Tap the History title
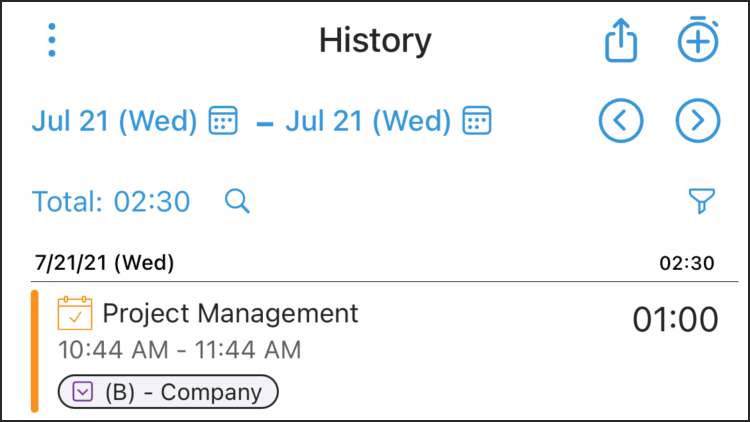Screen dimensions: 750x422 point(375,41)
